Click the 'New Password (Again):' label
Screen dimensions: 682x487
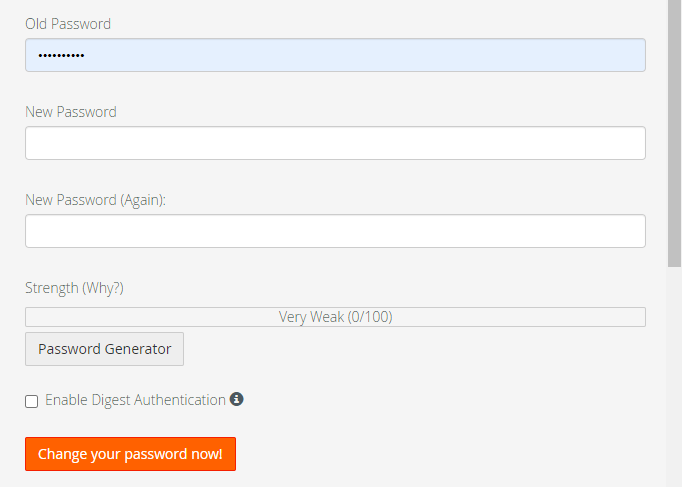(95, 200)
